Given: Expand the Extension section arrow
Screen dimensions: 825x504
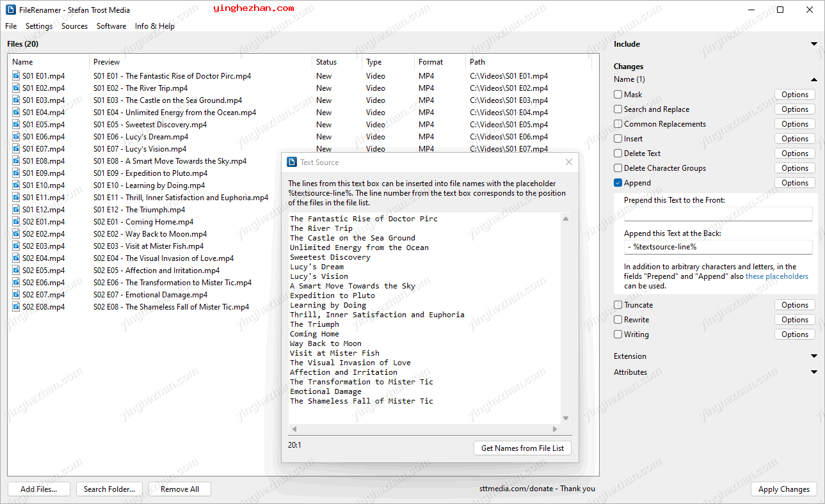Looking at the screenshot, I should [814, 356].
